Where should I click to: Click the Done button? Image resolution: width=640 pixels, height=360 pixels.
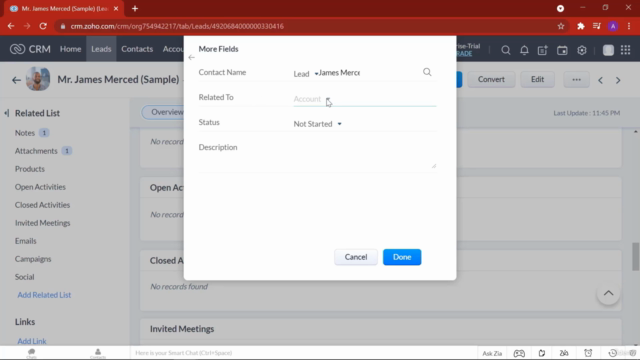[402, 257]
